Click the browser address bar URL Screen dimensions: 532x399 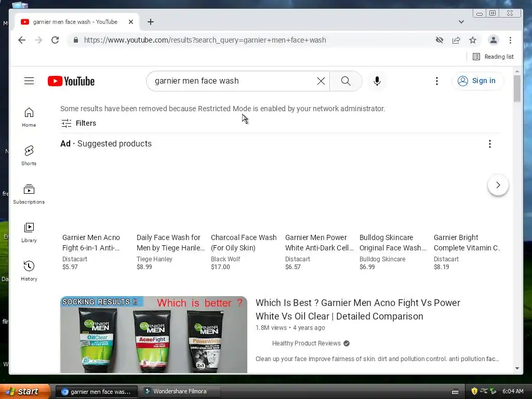click(x=205, y=40)
